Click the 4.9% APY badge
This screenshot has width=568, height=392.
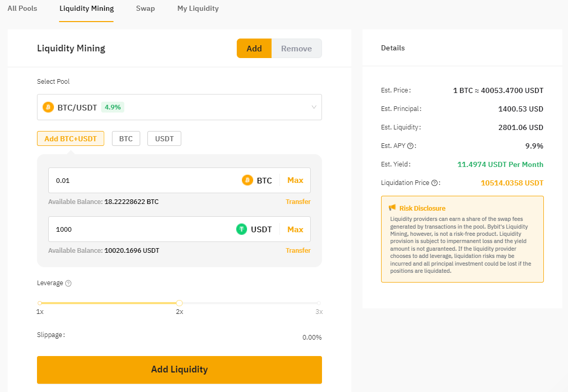coord(112,107)
